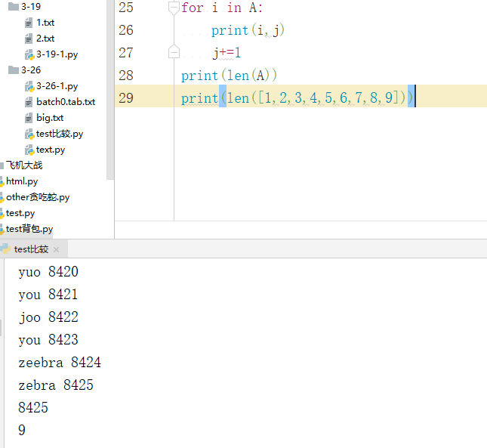This screenshot has width=487, height=448.
Task: Click the Python icon beside test比较.py
Action: 29,134
